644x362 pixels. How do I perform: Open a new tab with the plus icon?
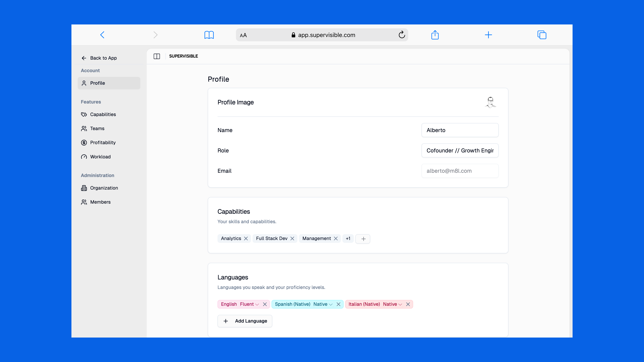pyautogui.click(x=488, y=35)
